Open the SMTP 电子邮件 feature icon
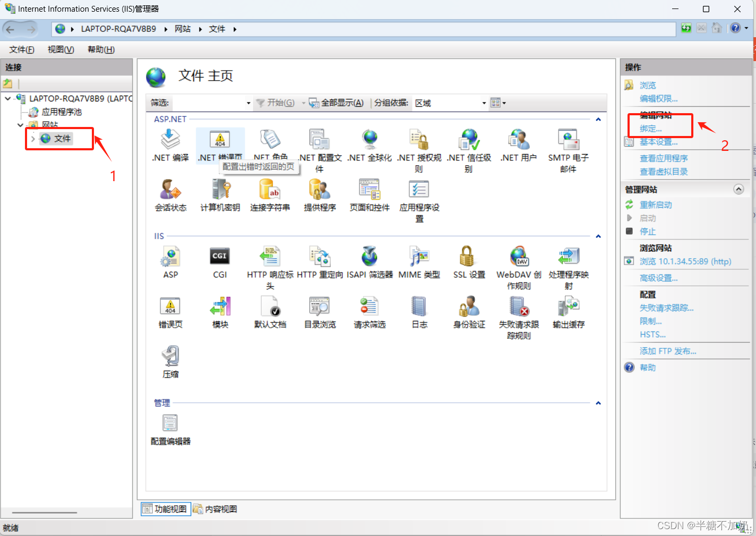The image size is (756, 536). 568,140
